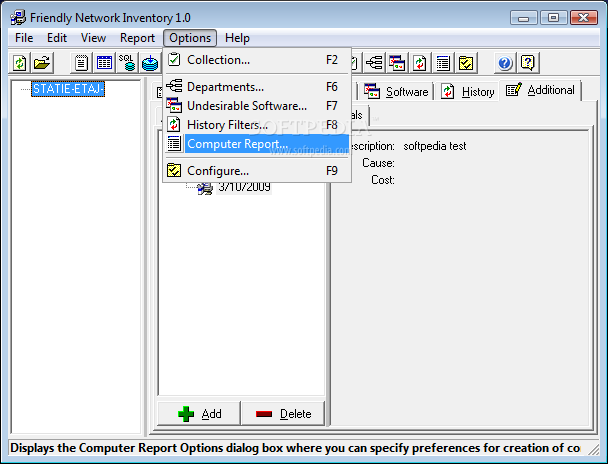Choose Computer Report from the Options menu
Screen dimensions: 608x464
(257, 144)
